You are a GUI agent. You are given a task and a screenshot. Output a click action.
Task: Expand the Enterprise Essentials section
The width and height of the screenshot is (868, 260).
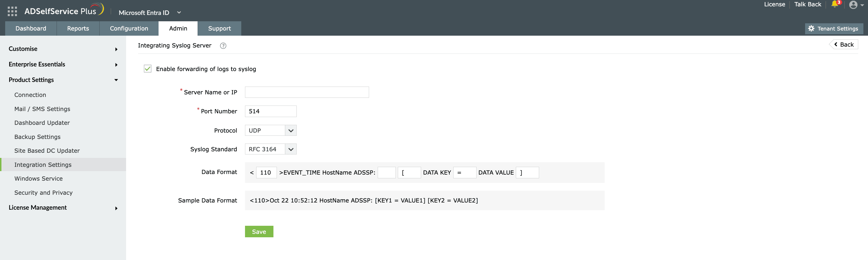(63, 64)
